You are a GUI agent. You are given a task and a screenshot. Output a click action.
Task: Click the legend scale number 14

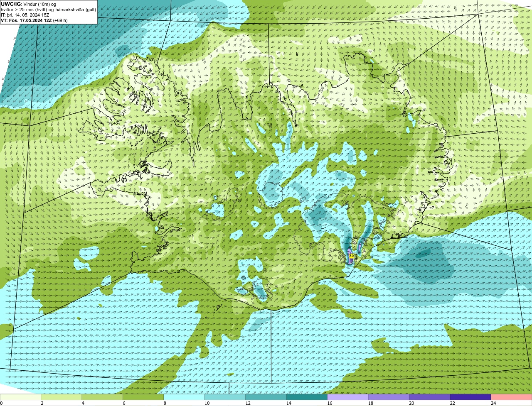click(x=288, y=403)
